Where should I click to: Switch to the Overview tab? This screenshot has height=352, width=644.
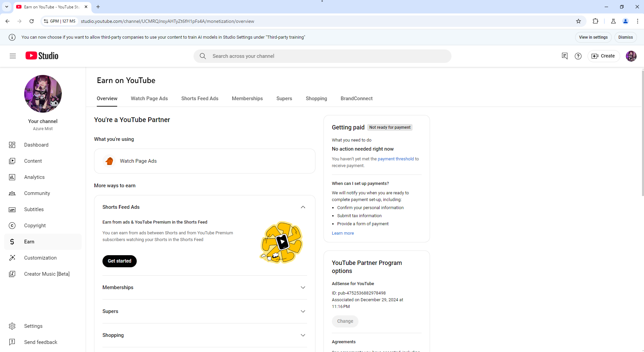coord(107,99)
